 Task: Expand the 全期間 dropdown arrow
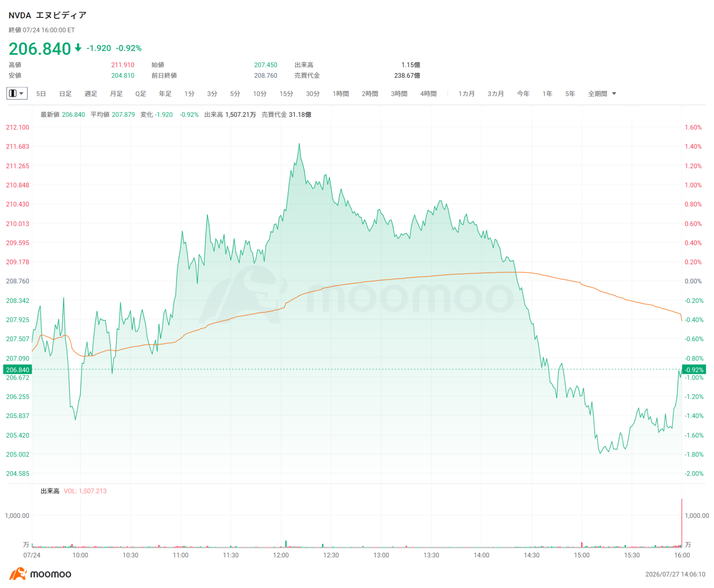pyautogui.click(x=614, y=94)
